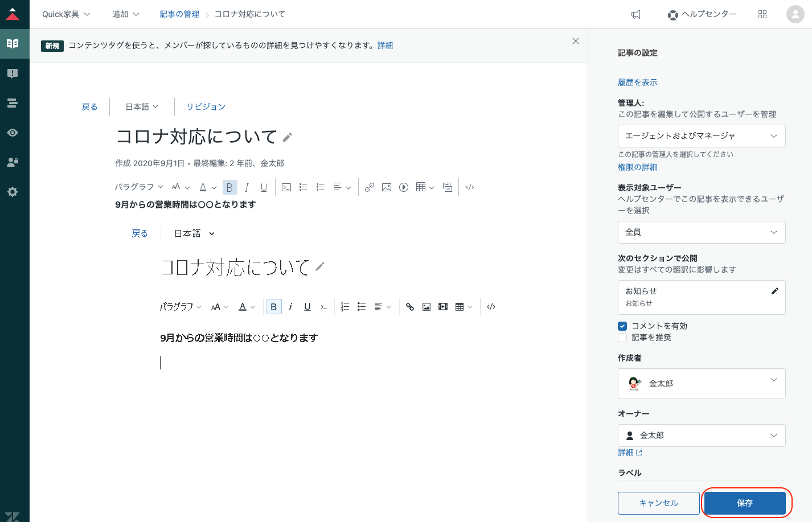This screenshot has width=812, height=522.
Task: Open the エージェントおよびマネージャ dropdown
Action: pos(702,136)
